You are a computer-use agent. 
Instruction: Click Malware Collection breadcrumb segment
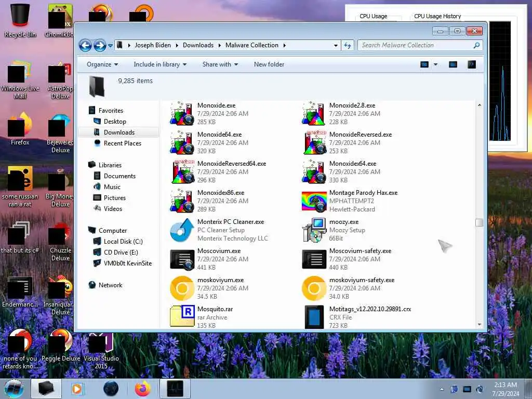252,45
